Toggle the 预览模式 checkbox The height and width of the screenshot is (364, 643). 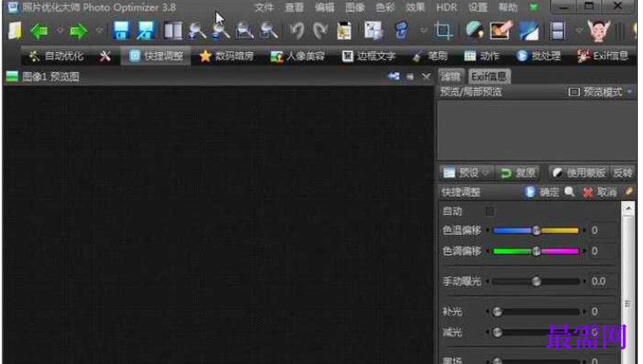tap(574, 92)
